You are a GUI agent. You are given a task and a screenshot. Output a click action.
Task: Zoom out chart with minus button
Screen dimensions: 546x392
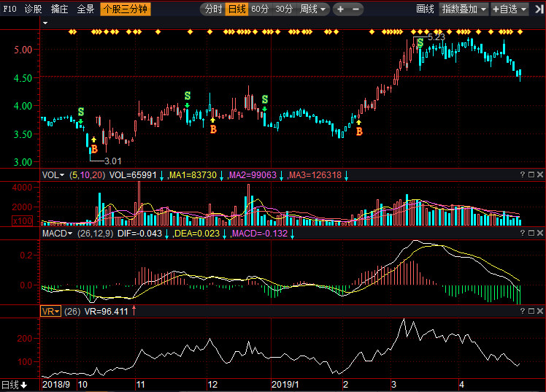(x=356, y=9)
